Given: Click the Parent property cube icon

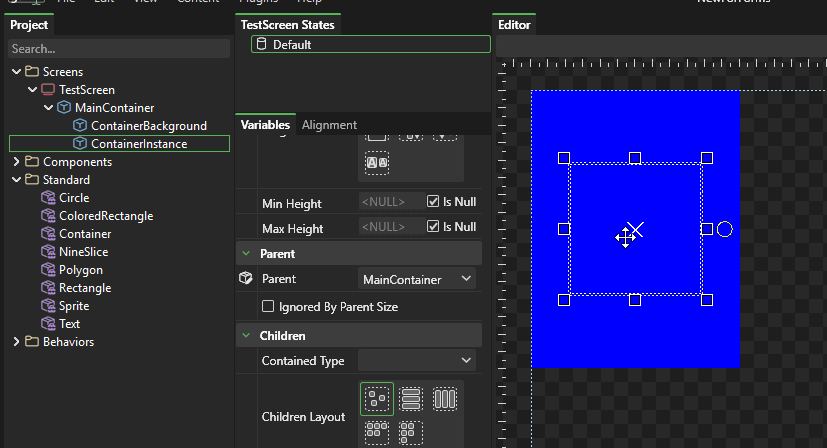Looking at the screenshot, I should pyautogui.click(x=246, y=279).
